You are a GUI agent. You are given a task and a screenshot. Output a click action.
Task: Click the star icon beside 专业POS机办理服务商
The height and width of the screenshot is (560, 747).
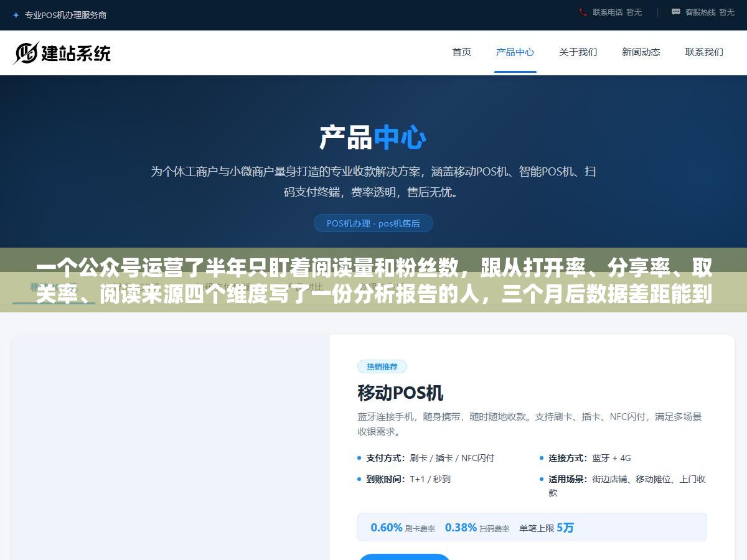[16, 15]
